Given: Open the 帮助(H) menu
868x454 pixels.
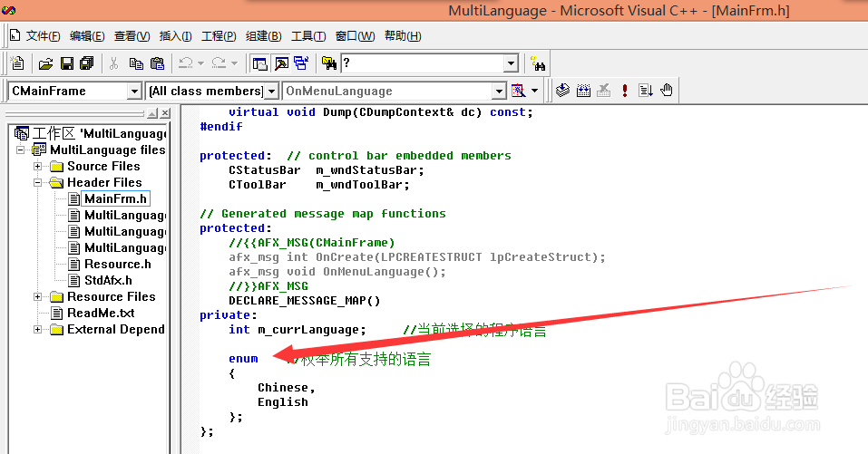Looking at the screenshot, I should (403, 36).
